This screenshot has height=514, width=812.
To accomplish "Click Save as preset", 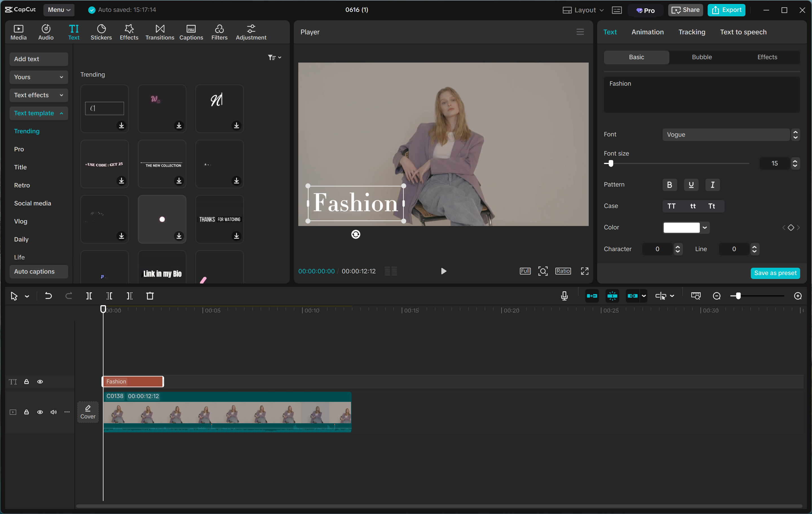I will click(775, 273).
